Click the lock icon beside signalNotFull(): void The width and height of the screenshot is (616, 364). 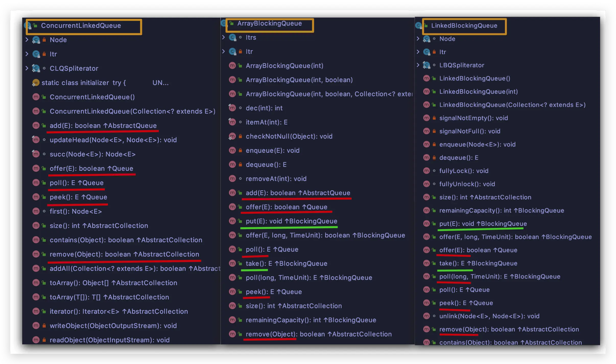(434, 131)
